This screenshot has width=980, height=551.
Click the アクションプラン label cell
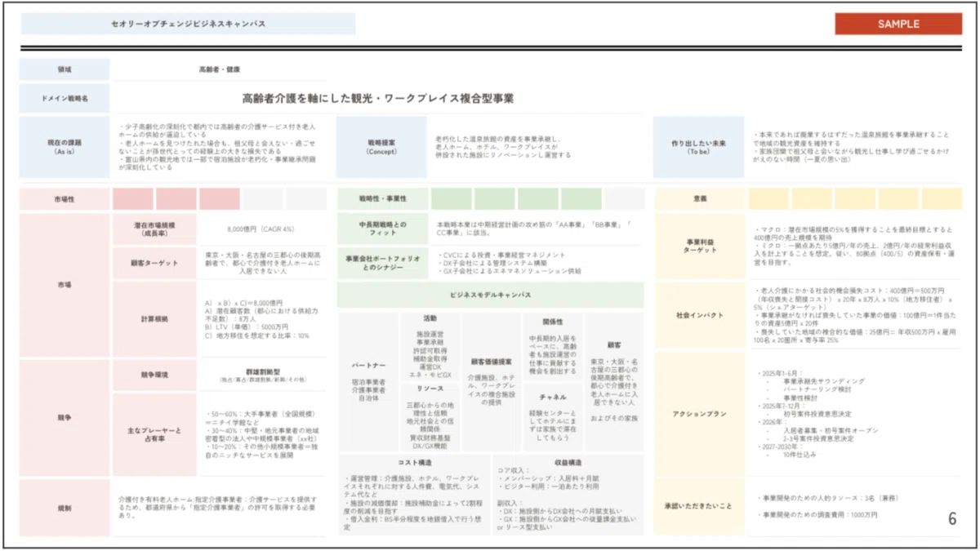(x=699, y=415)
